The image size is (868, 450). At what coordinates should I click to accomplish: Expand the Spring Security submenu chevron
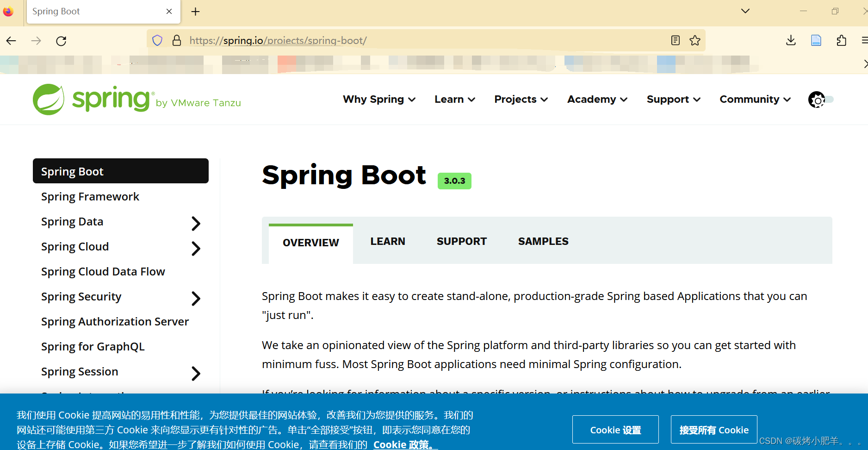(x=196, y=299)
